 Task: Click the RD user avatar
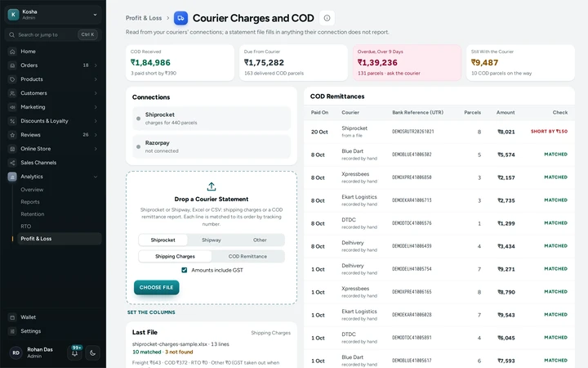click(x=16, y=352)
